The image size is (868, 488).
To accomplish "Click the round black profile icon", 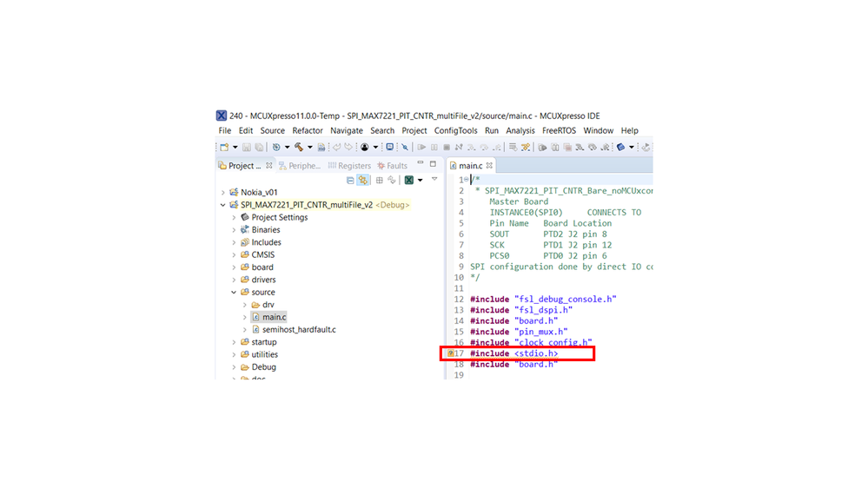I will click(364, 147).
